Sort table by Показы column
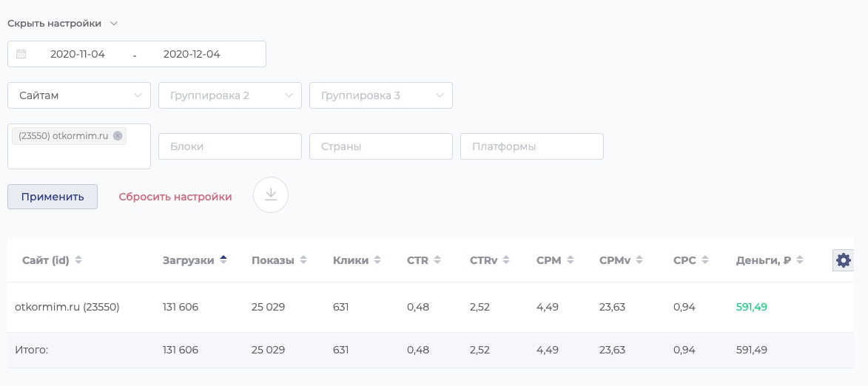The height and width of the screenshot is (386, 868). 278,260
